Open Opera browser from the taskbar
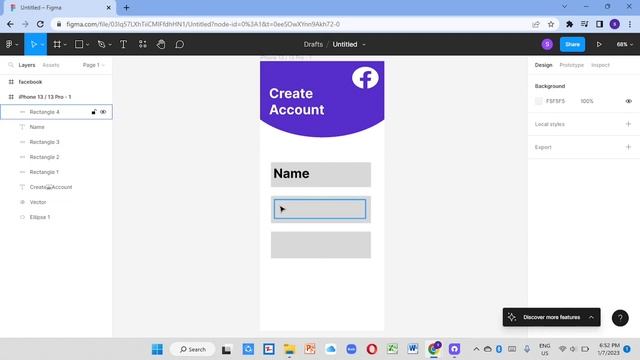 pos(371,349)
